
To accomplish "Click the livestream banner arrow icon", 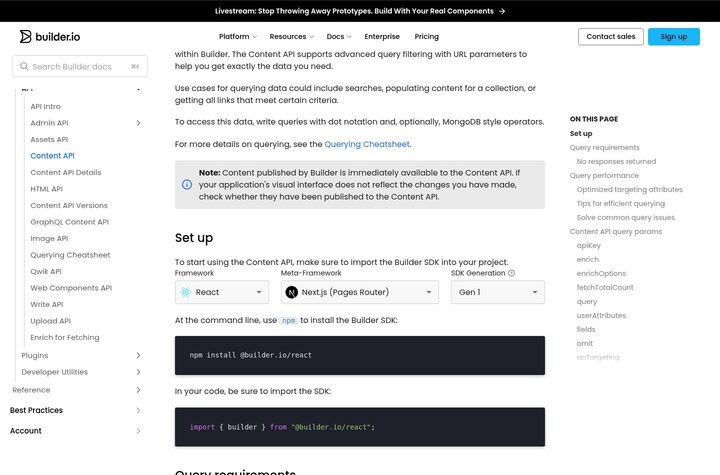I will [502, 11].
